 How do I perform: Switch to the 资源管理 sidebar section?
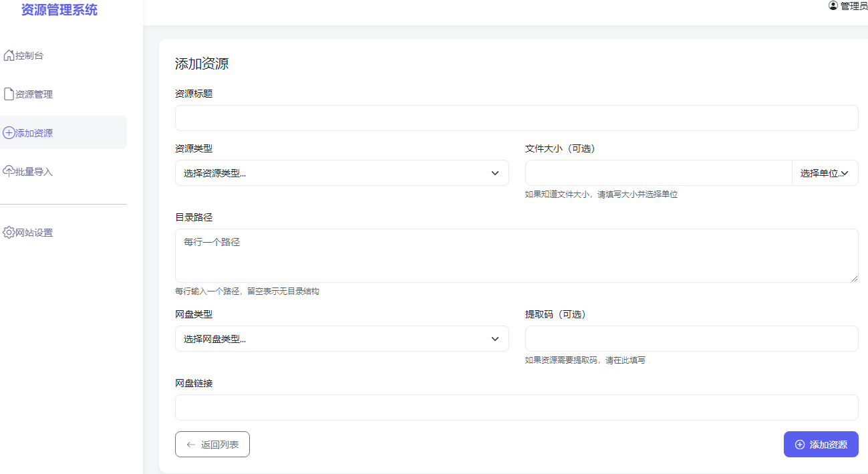click(x=33, y=94)
